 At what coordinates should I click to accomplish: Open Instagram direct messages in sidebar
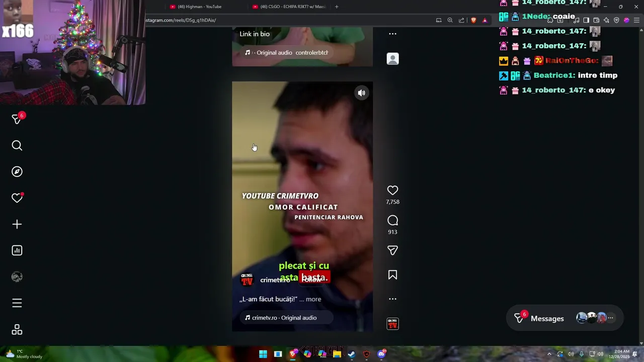(x=17, y=119)
